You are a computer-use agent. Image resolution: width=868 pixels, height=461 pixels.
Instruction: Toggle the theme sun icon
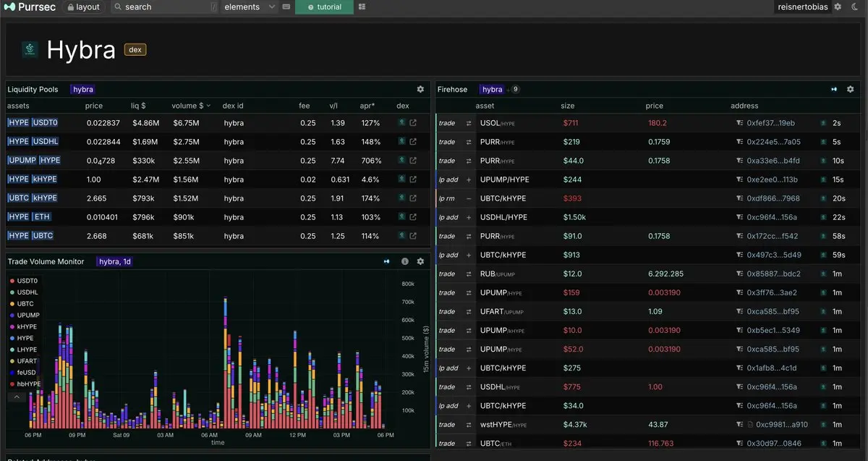coord(854,7)
